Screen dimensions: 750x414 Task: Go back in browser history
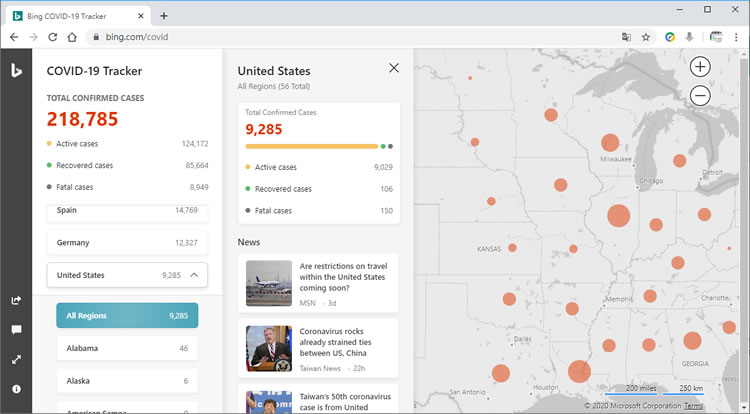(x=14, y=37)
